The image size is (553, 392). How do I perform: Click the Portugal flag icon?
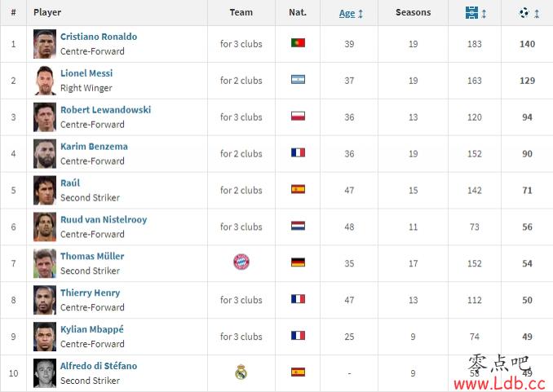pos(298,43)
